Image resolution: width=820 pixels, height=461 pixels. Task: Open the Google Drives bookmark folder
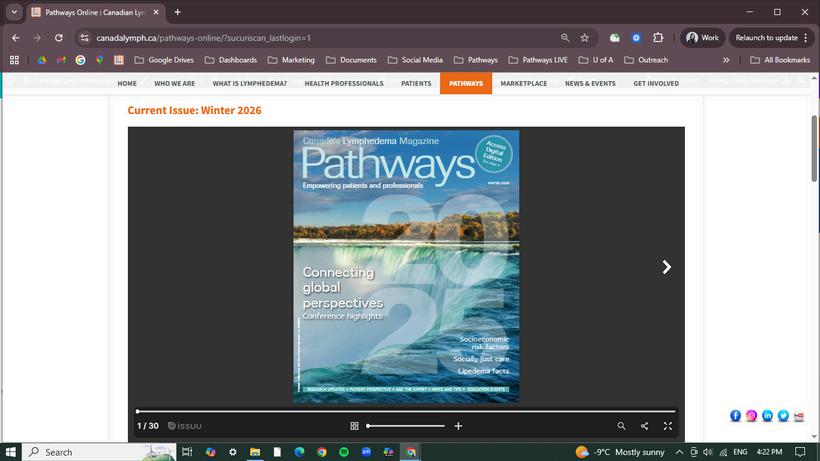164,60
